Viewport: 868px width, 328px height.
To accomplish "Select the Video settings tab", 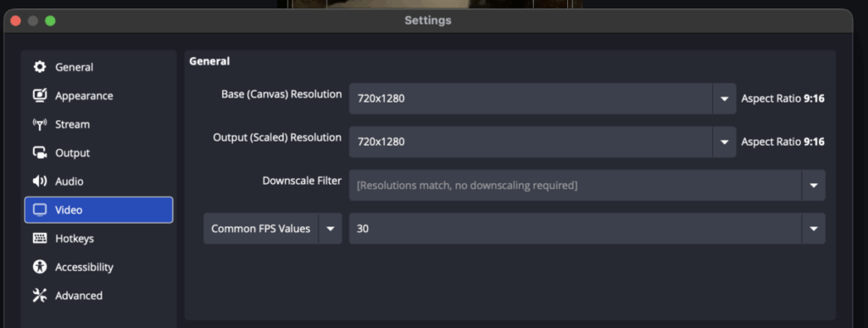I will [98, 210].
